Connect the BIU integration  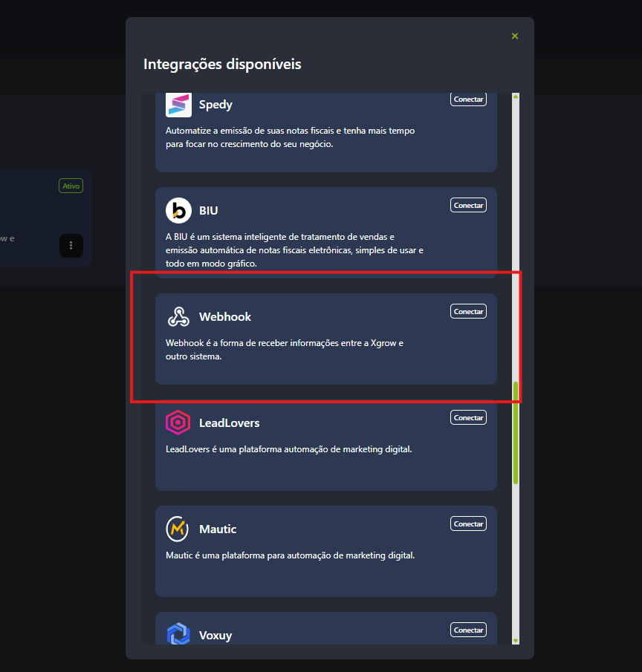[468, 205]
